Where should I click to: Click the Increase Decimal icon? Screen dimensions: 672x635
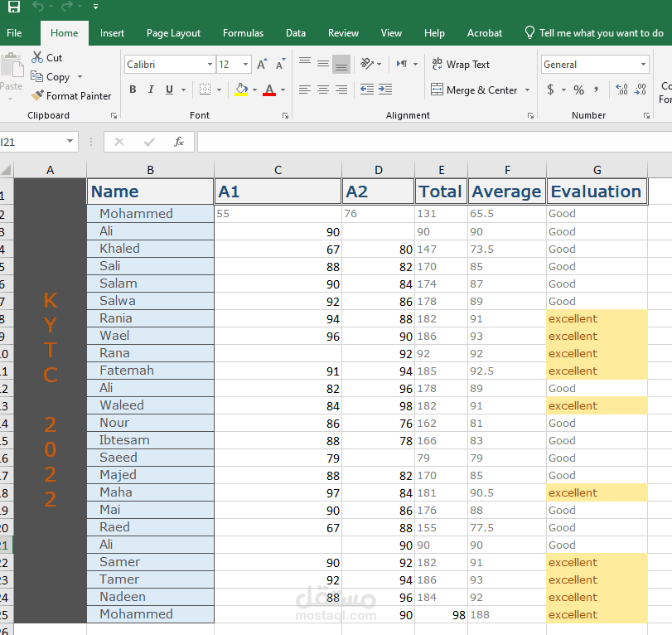(x=621, y=90)
